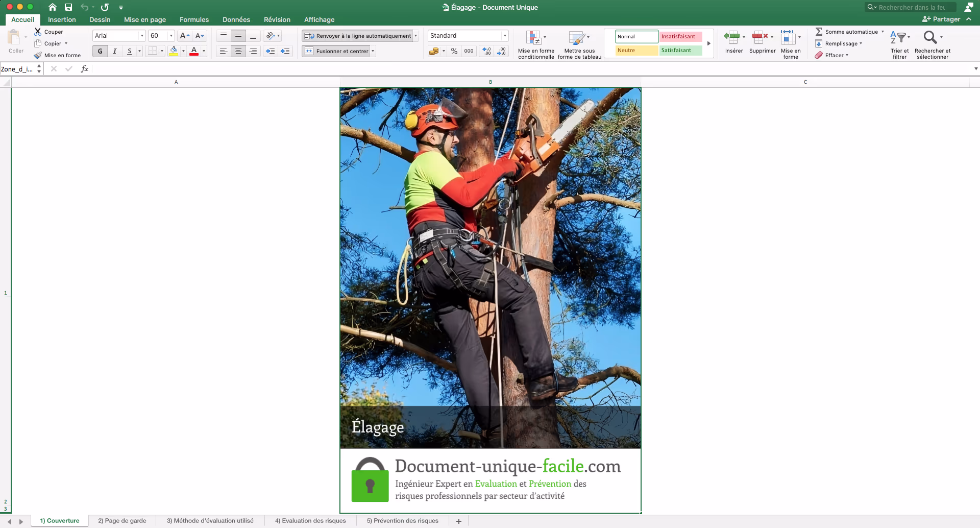Open sheet 4) Evaluation des risques
This screenshot has width=980, height=528.
pos(310,521)
